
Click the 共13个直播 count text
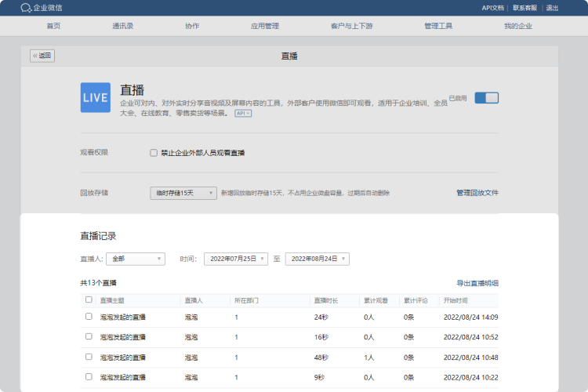[98, 283]
